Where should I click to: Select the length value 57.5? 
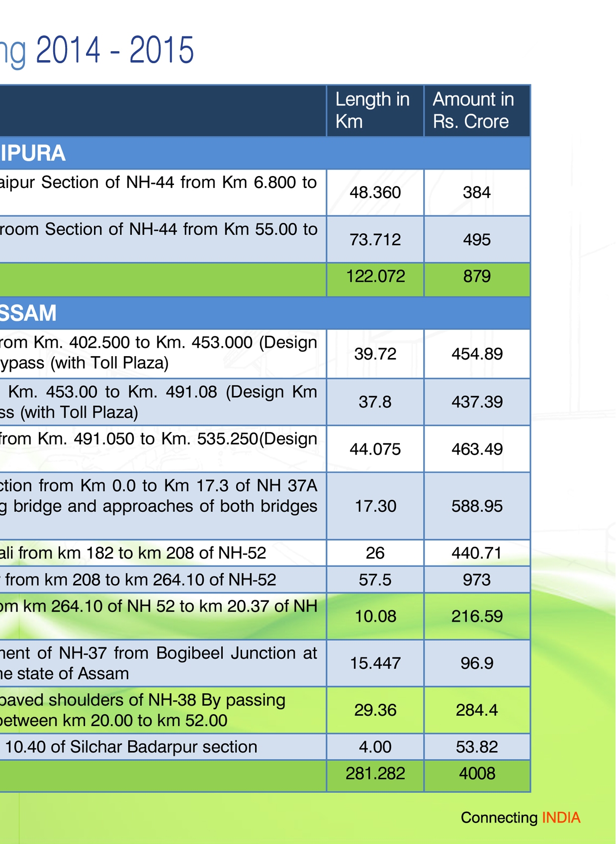coord(375,580)
